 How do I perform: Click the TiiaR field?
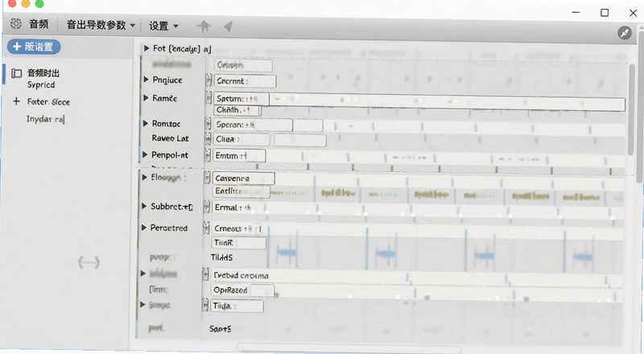pyautogui.click(x=238, y=243)
